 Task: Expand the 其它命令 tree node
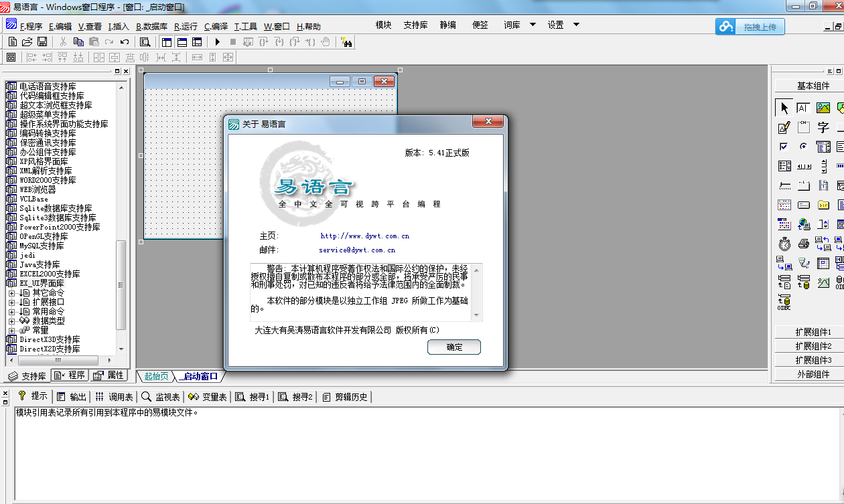coord(11,292)
